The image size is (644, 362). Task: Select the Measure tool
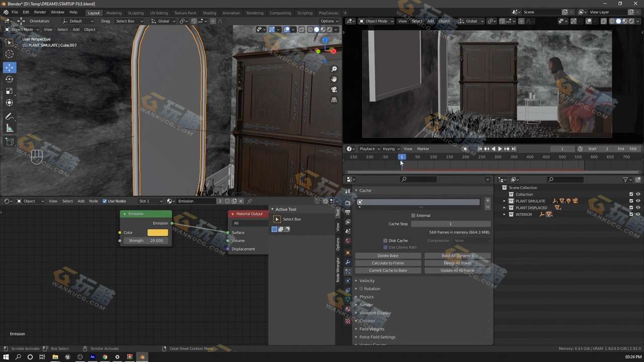[x=10, y=129]
